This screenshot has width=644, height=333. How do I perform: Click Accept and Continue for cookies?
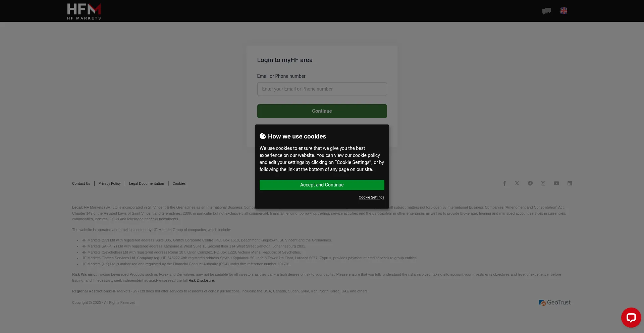coord(322,185)
